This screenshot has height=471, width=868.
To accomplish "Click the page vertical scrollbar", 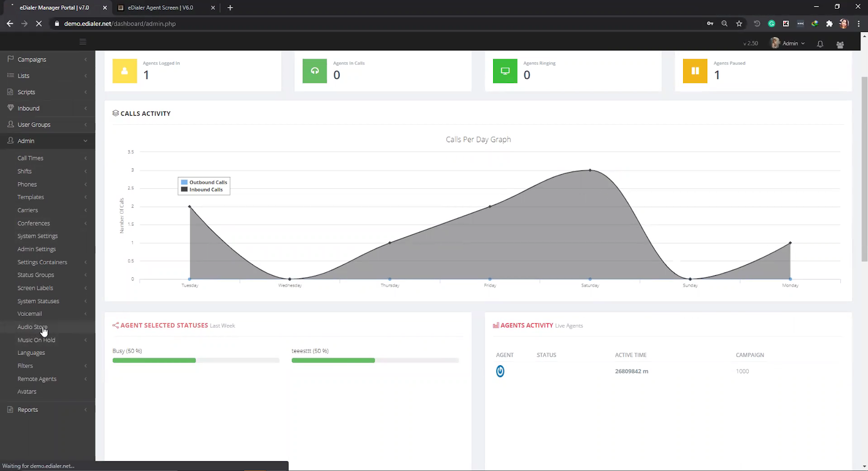I will point(864,169).
